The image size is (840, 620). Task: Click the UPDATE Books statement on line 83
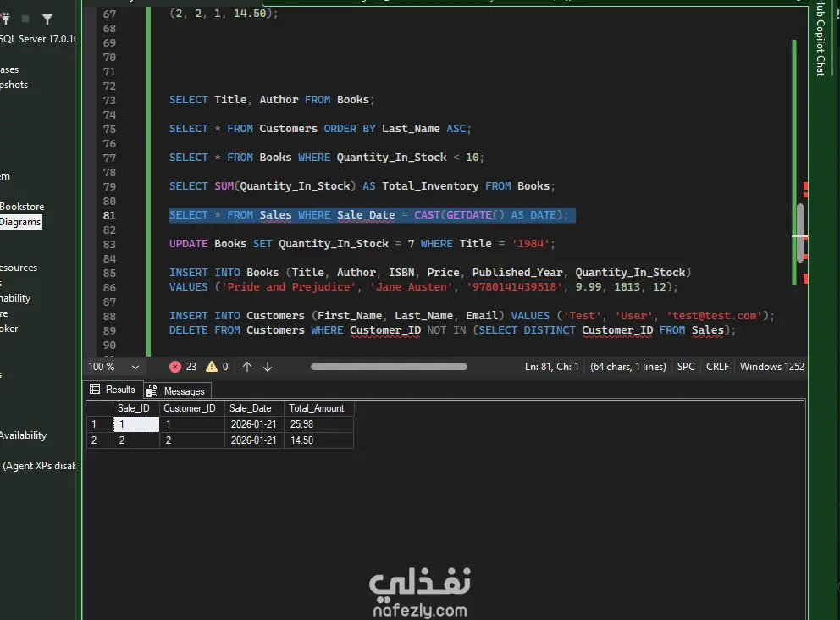[362, 244]
